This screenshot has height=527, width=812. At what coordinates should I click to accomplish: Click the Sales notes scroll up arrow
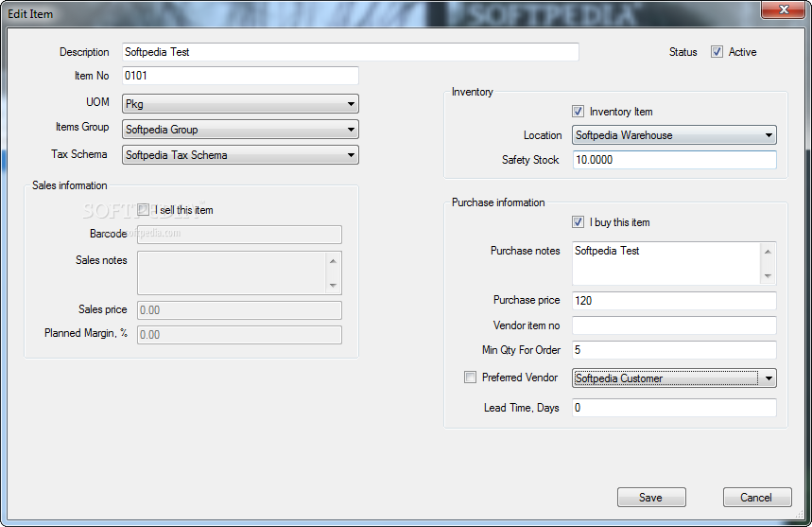coord(333,261)
